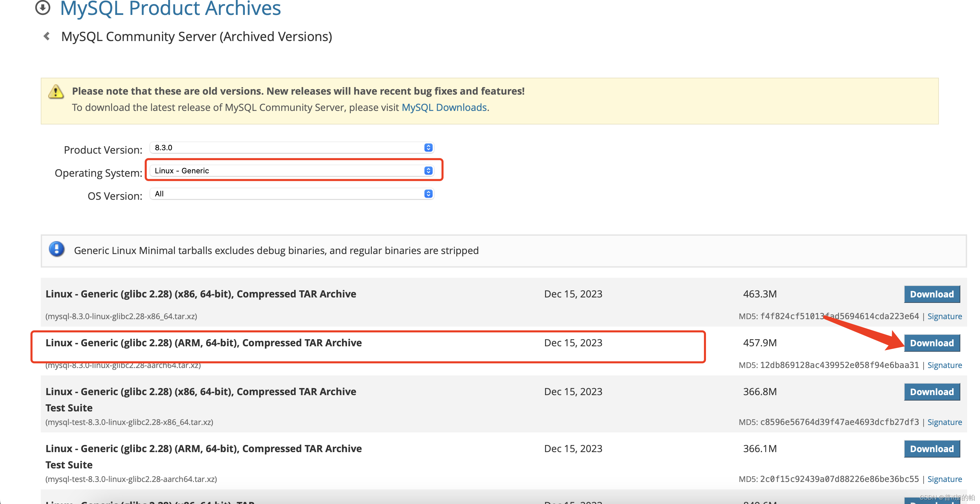Open the MySQL Downloads link

444,108
